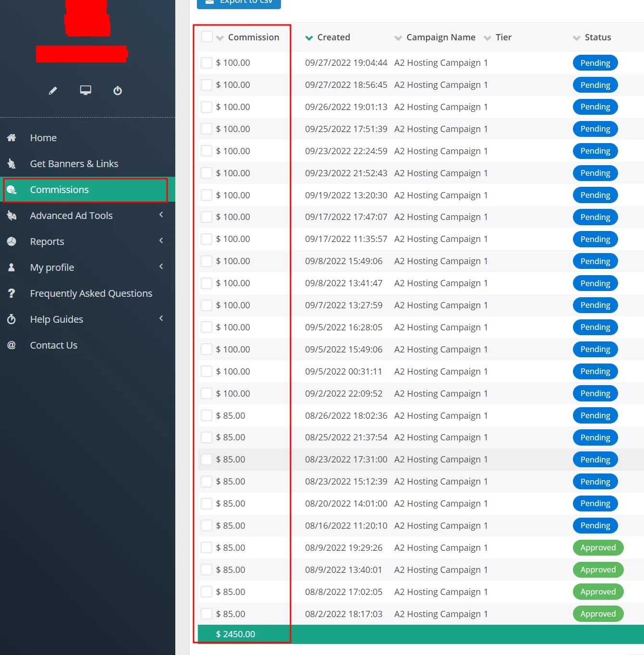Click the Approved badge for 08/9/2022 19:29:26
Screen dimensions: 644x655
tap(598, 548)
